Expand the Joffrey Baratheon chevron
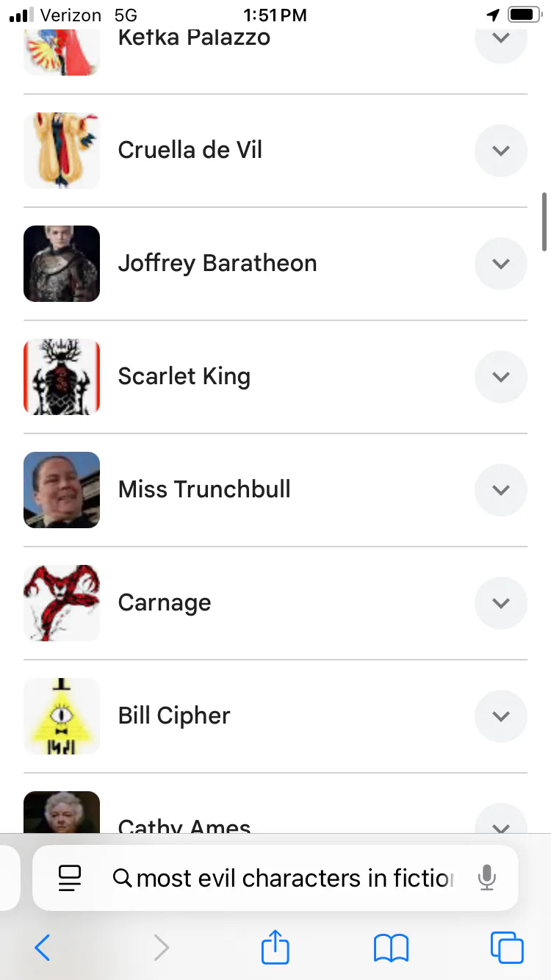The height and width of the screenshot is (980, 551). coord(501,264)
